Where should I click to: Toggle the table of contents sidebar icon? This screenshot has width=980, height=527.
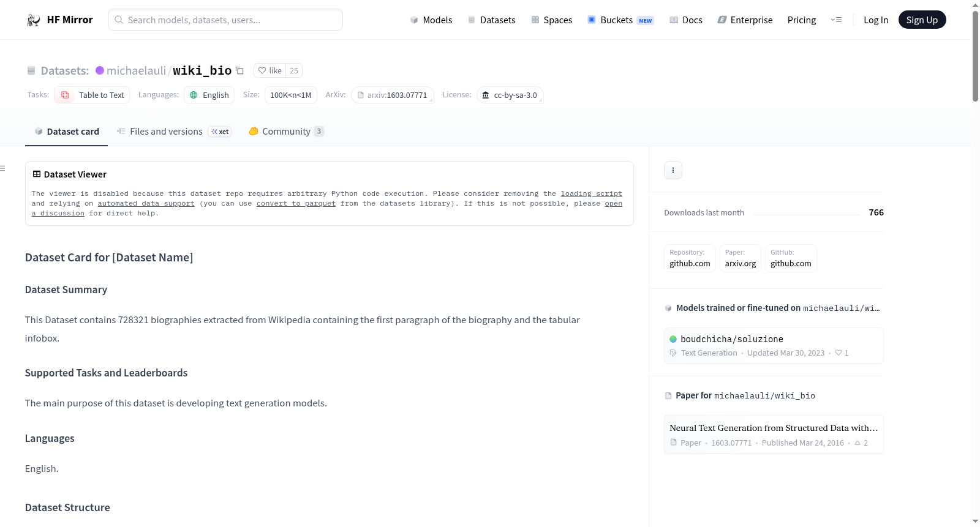(2, 168)
